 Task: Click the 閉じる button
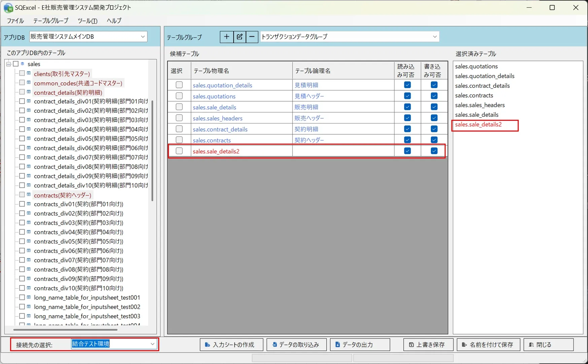(549, 344)
